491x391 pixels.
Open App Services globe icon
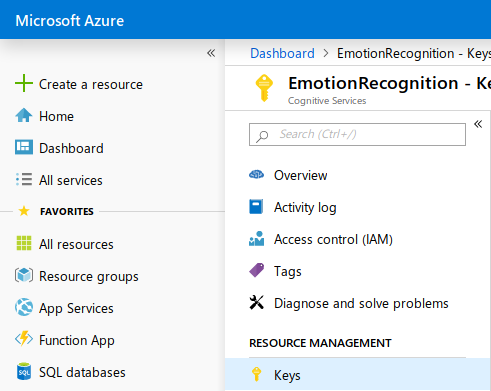coord(24,307)
